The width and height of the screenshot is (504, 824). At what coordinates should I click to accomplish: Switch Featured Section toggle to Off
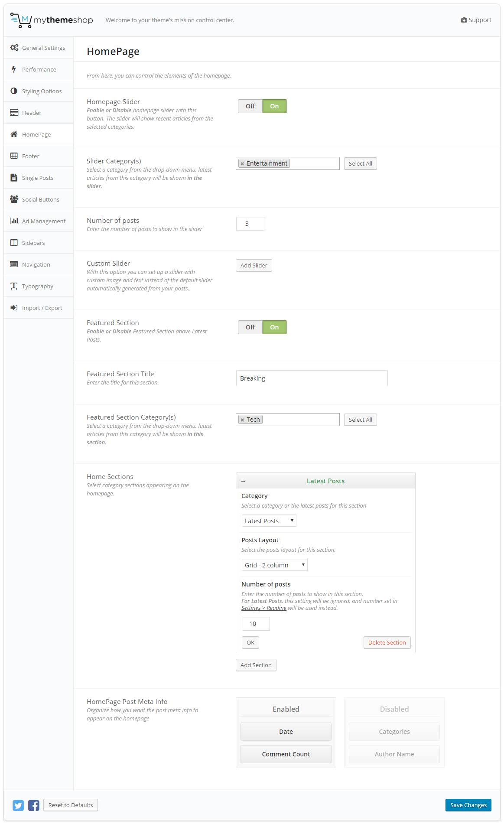point(250,327)
